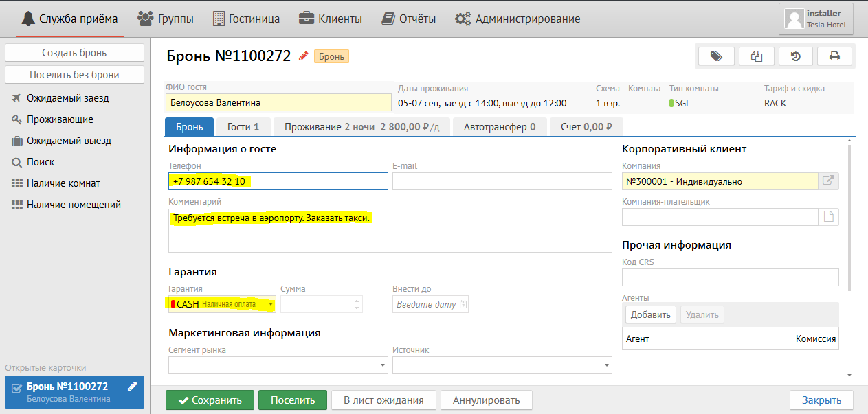Expand the Гарантия CASH dropdown
868x414 pixels.
coord(271,304)
